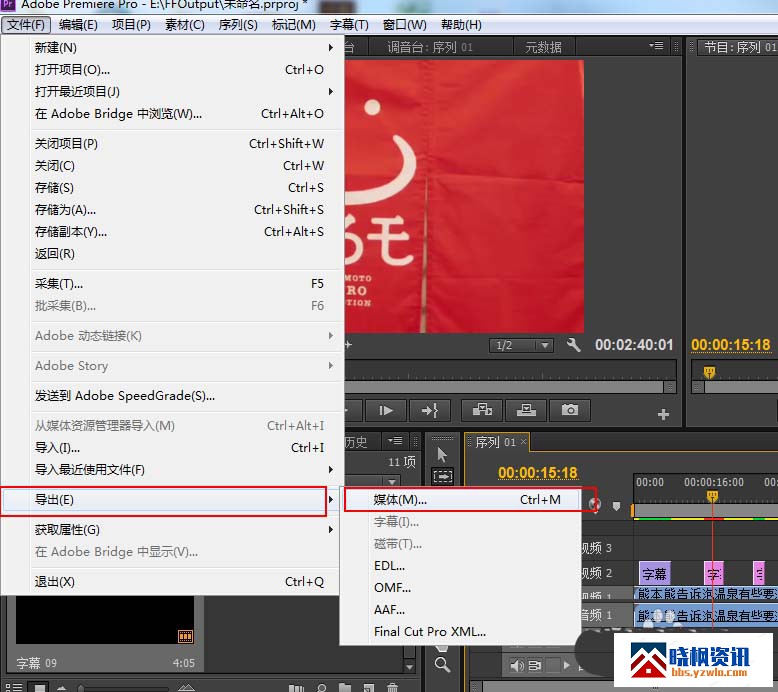Image resolution: width=778 pixels, height=692 pixels.
Task: Open the project panel filter dropdown arrow
Action: point(392,482)
